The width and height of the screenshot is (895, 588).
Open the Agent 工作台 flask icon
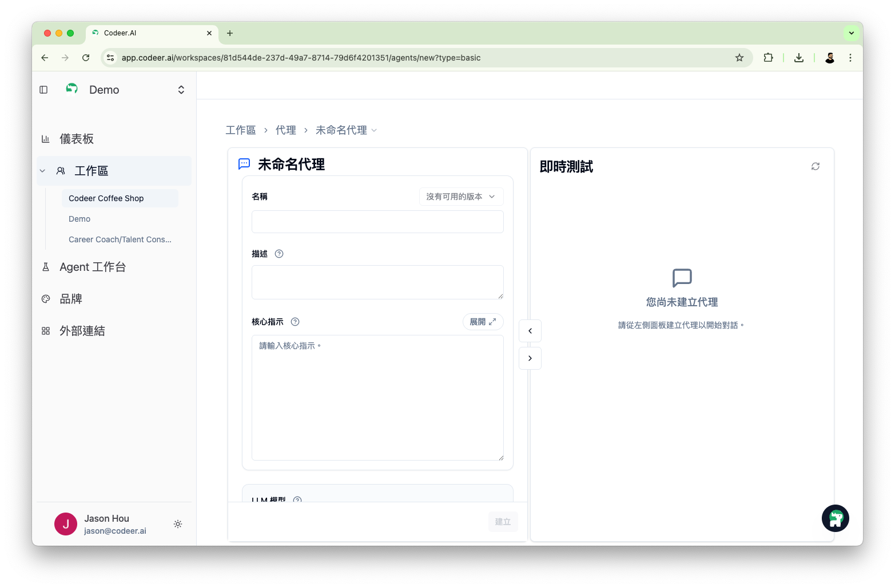[46, 266]
